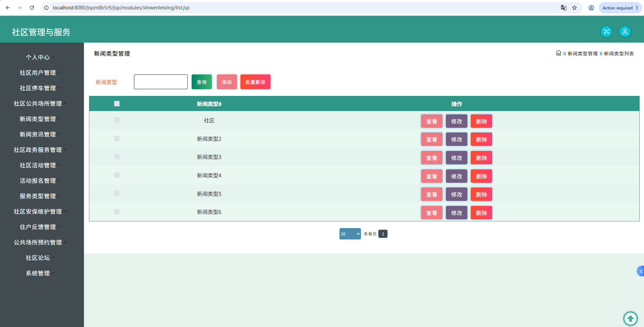
Task: Click the browser translate page icon
Action: pos(564,8)
